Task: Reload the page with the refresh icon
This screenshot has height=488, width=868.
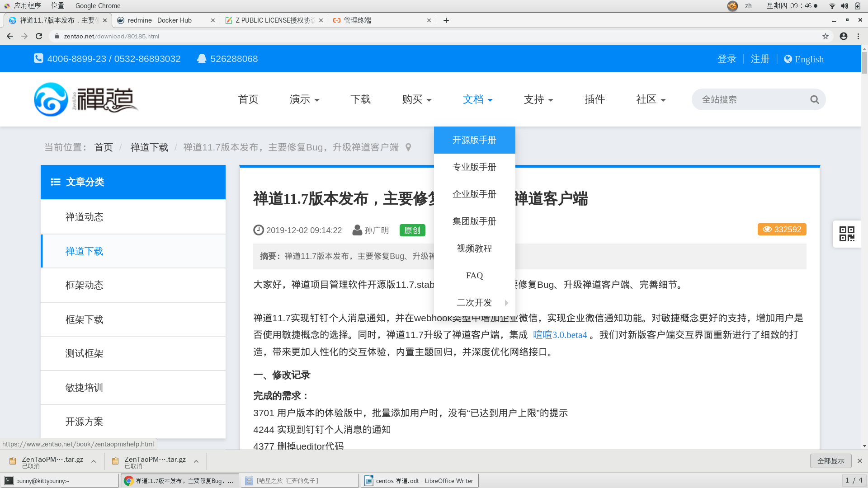Action: click(x=39, y=36)
